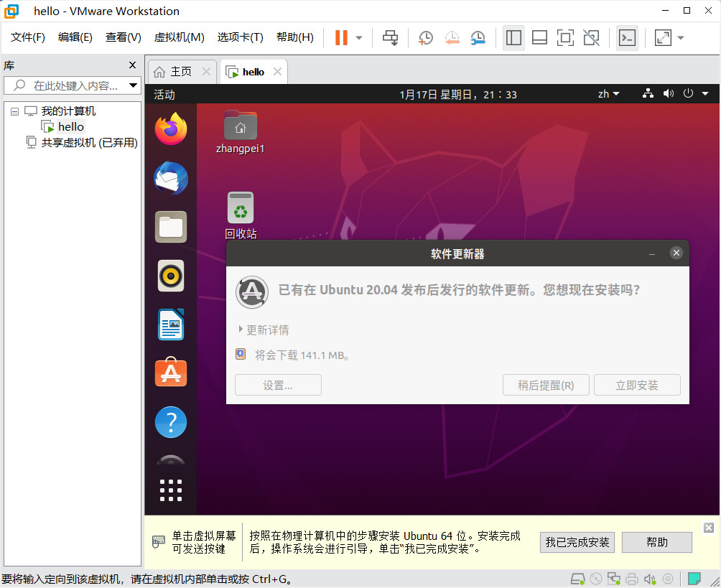Click CD/DVD status bar icon
Viewport: 721px width, 588px height.
click(595, 579)
